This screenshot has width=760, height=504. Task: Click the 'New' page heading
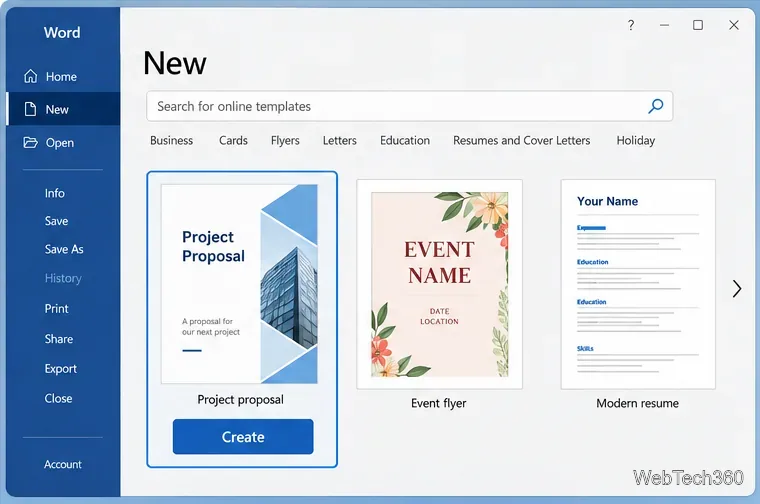pos(175,63)
